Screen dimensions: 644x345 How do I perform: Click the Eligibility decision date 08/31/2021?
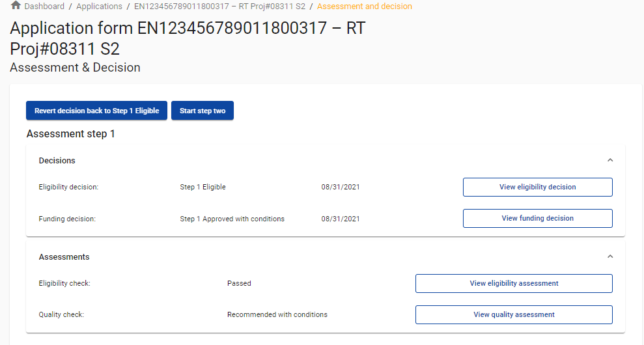[x=341, y=187]
